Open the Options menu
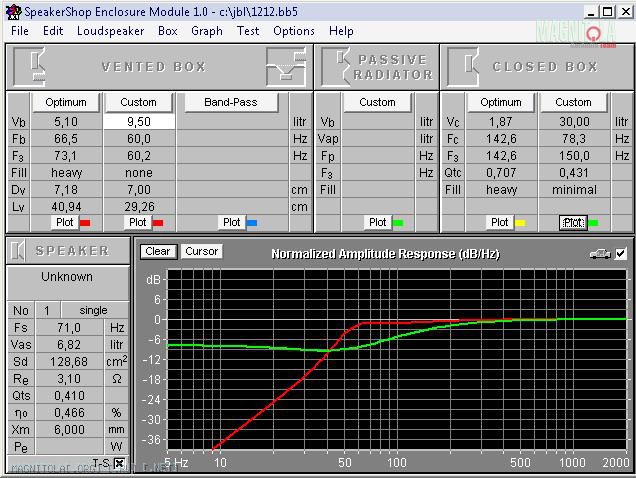 (x=294, y=31)
